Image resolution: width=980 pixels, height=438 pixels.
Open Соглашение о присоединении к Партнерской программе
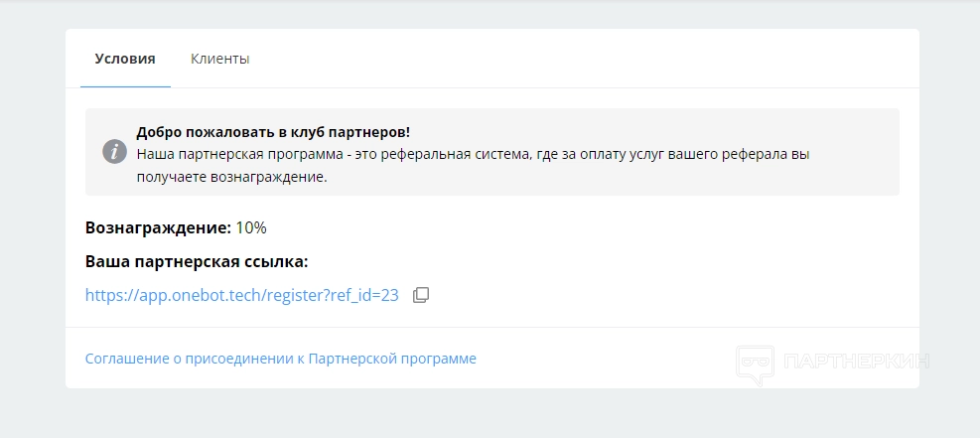click(x=281, y=359)
